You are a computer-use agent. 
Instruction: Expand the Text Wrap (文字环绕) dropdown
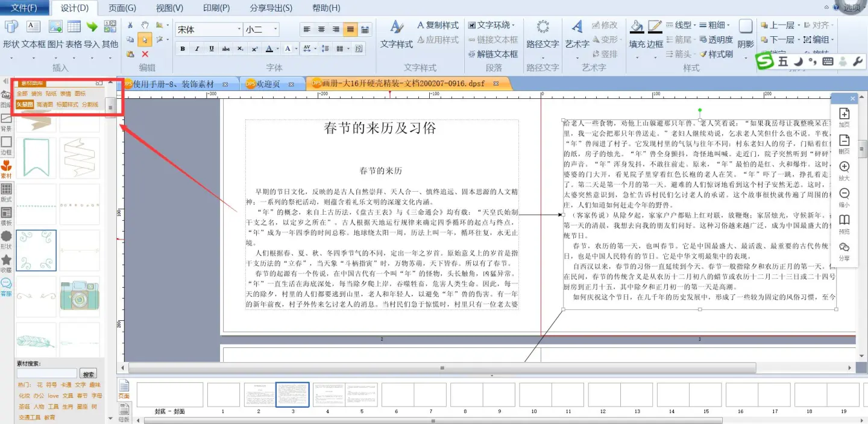point(513,25)
